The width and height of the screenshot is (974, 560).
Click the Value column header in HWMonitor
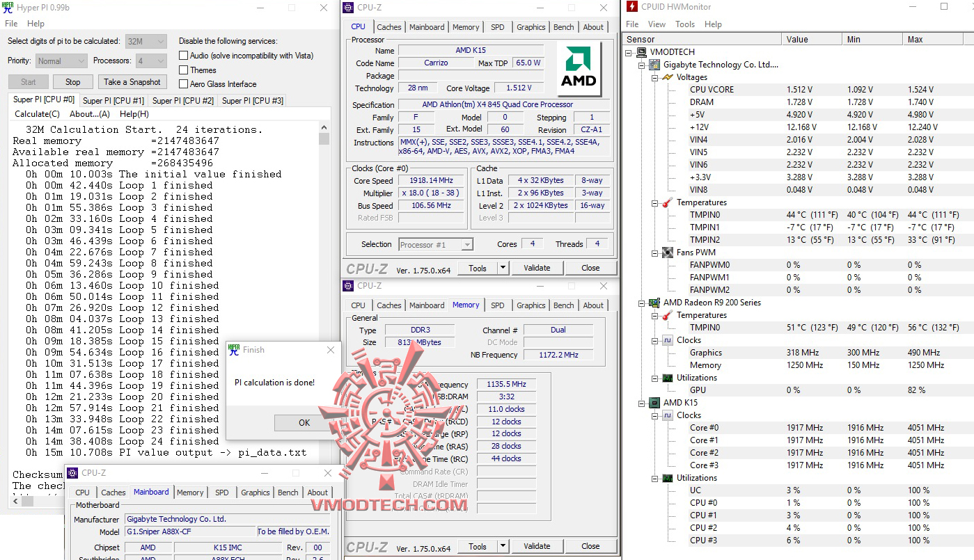point(812,40)
